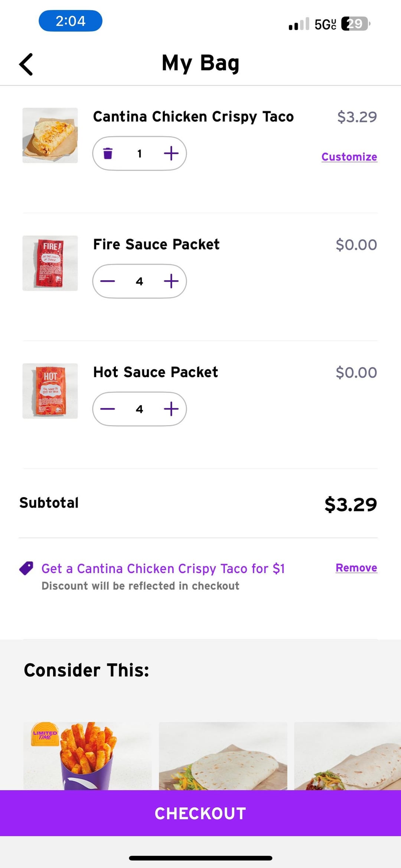Viewport: 401px width, 868px height.
Task: Tap the battery indicator in status bar
Action: click(x=355, y=24)
